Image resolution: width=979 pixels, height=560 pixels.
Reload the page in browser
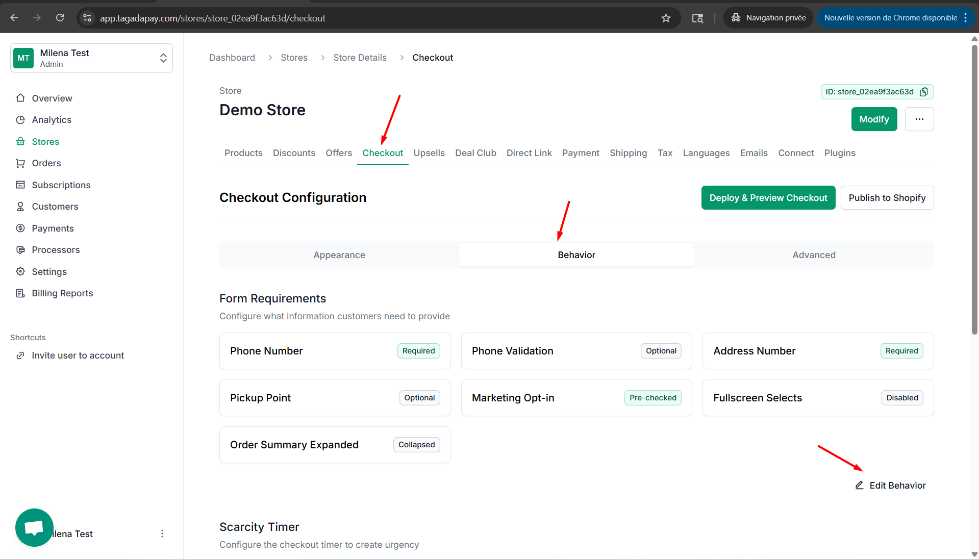coord(60,18)
